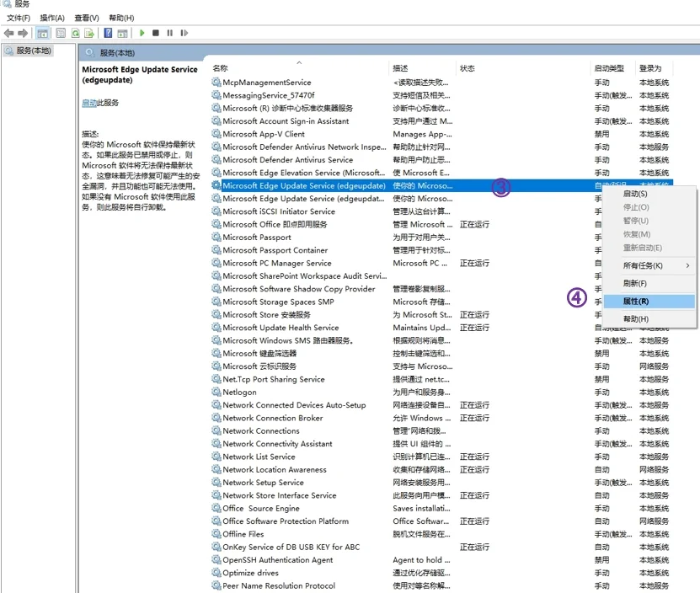
Task: Open the 文件(F) menu
Action: click(19, 18)
